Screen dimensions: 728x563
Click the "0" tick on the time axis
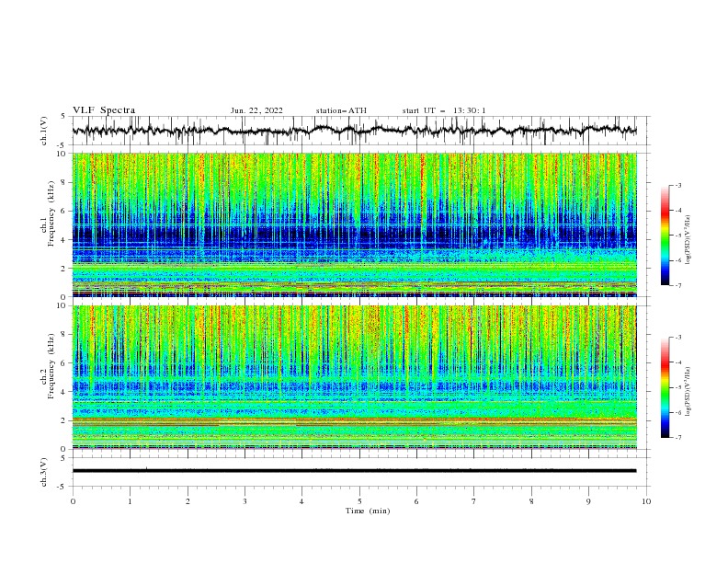(x=73, y=501)
